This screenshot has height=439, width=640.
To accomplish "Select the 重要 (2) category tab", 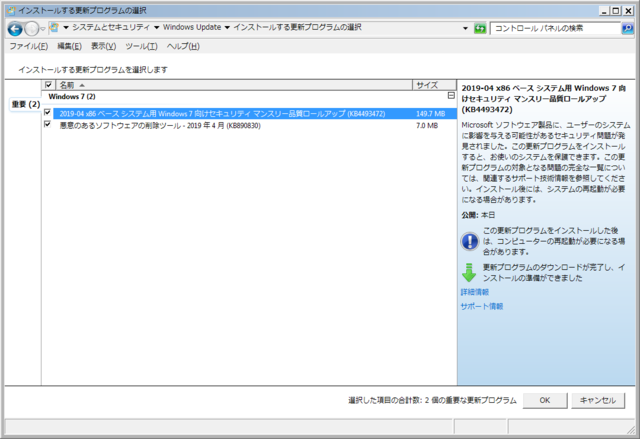I will point(25,104).
